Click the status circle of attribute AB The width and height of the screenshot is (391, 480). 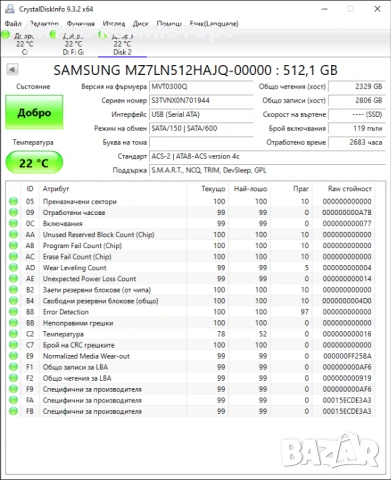tap(13, 245)
